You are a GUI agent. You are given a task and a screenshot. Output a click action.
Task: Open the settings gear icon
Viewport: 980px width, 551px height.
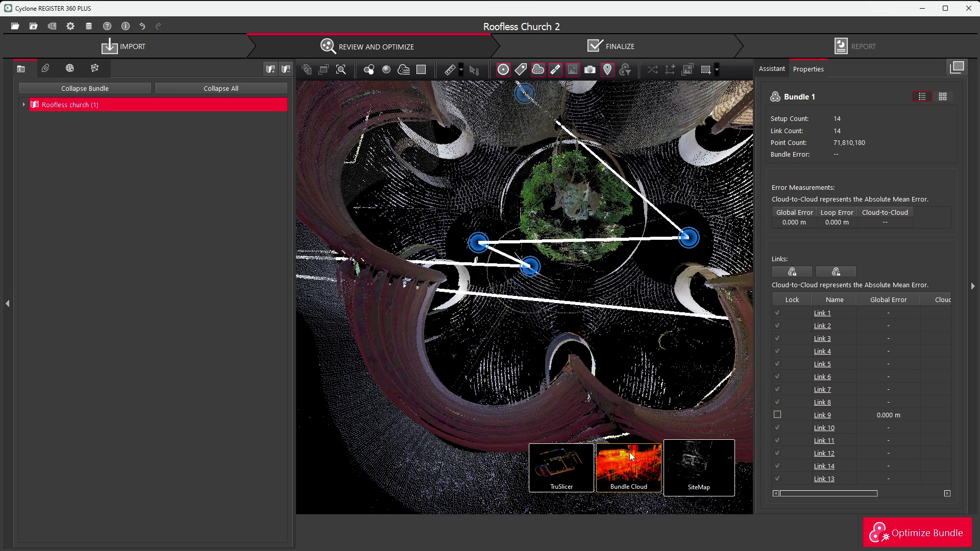pos(70,26)
